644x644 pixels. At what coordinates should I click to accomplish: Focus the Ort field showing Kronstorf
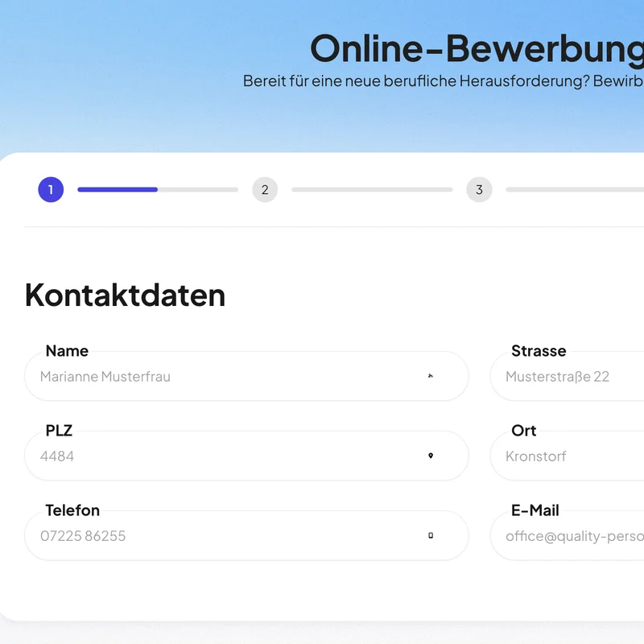click(568, 456)
